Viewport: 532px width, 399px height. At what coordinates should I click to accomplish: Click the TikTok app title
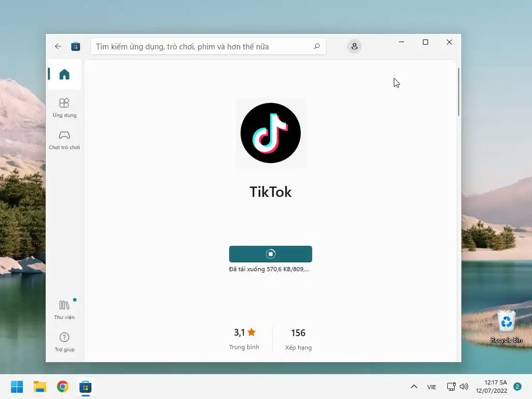[x=270, y=192]
